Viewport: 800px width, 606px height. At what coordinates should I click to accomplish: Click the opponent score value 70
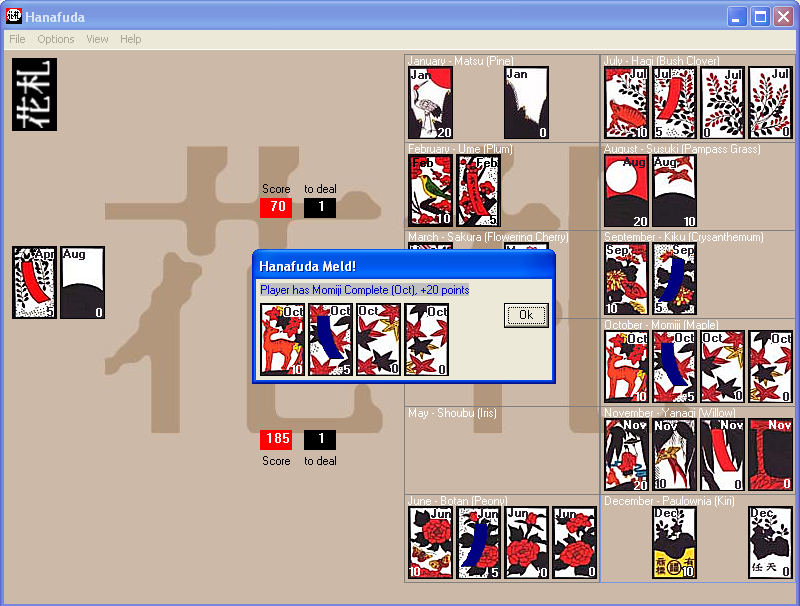[276, 207]
